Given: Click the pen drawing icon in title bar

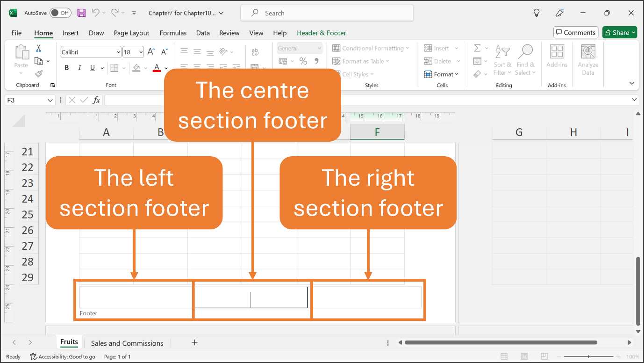Looking at the screenshot, I should 559,13.
